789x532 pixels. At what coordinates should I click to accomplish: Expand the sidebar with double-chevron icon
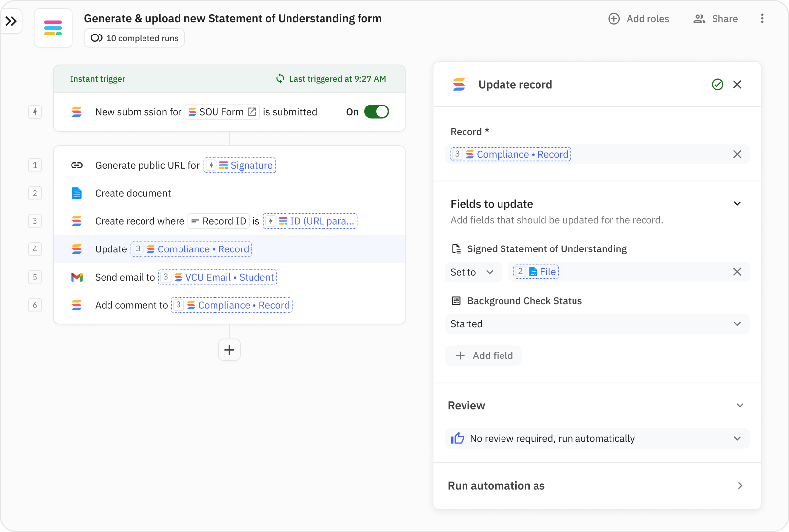click(x=11, y=21)
